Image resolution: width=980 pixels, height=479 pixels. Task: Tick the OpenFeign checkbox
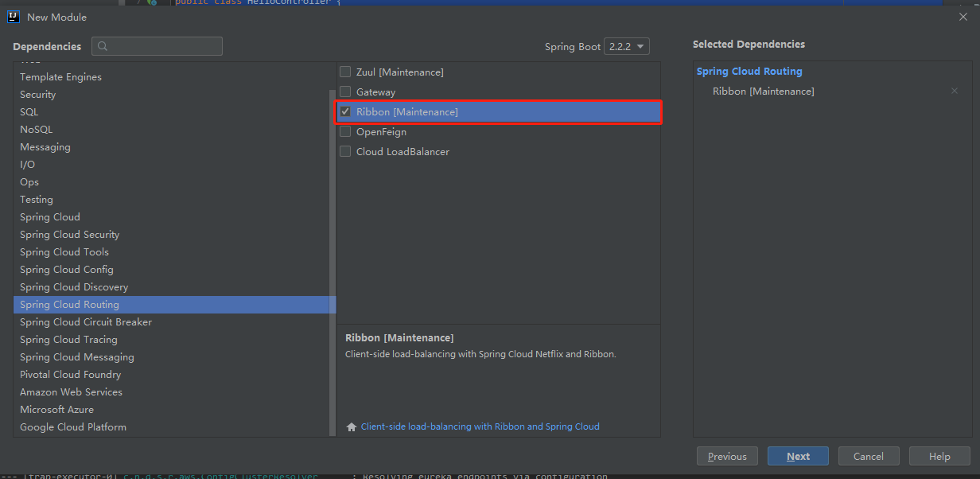click(x=345, y=132)
